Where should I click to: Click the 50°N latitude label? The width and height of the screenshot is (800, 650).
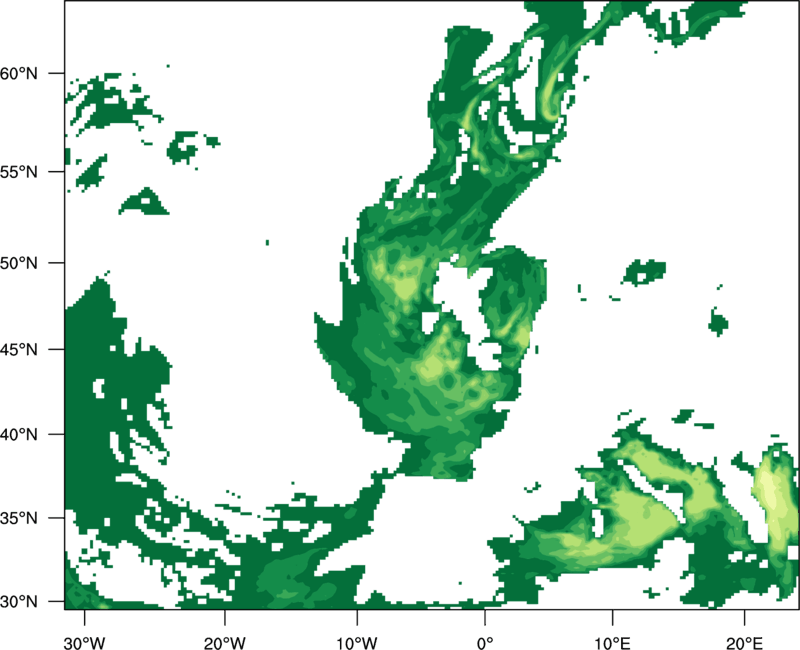coord(19,263)
